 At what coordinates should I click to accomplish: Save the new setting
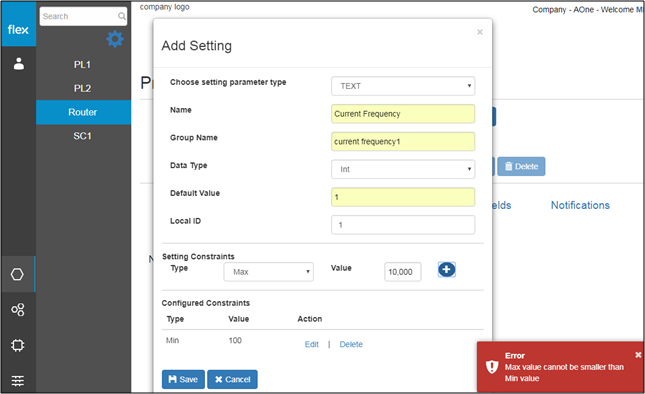pos(183,379)
